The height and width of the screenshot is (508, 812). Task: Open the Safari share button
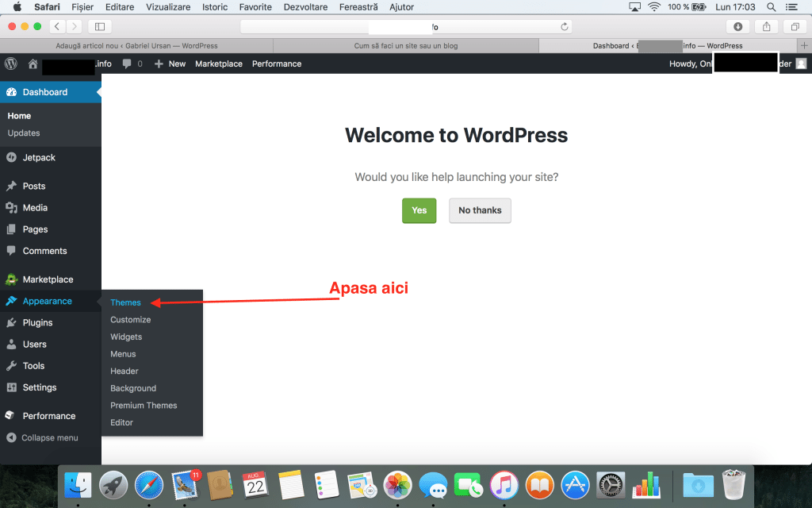tap(767, 26)
